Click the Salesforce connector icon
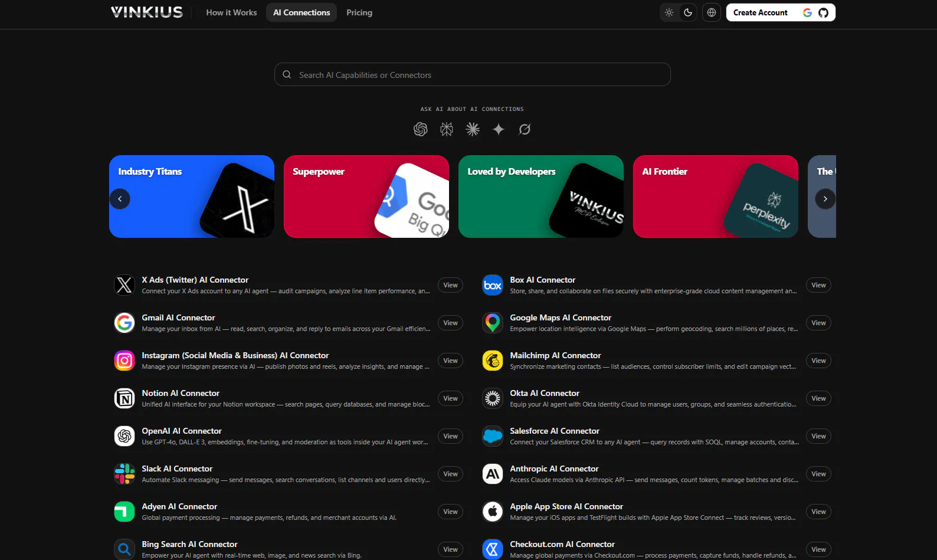 [x=493, y=436]
